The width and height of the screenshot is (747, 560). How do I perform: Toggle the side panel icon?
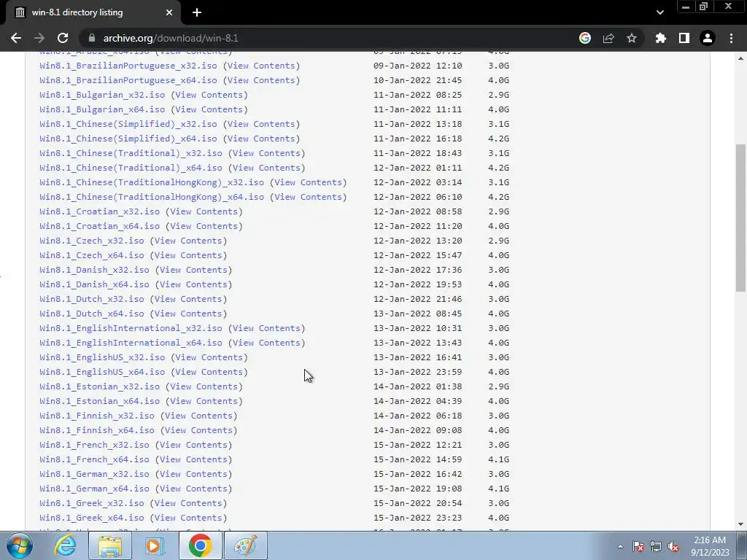point(684,38)
